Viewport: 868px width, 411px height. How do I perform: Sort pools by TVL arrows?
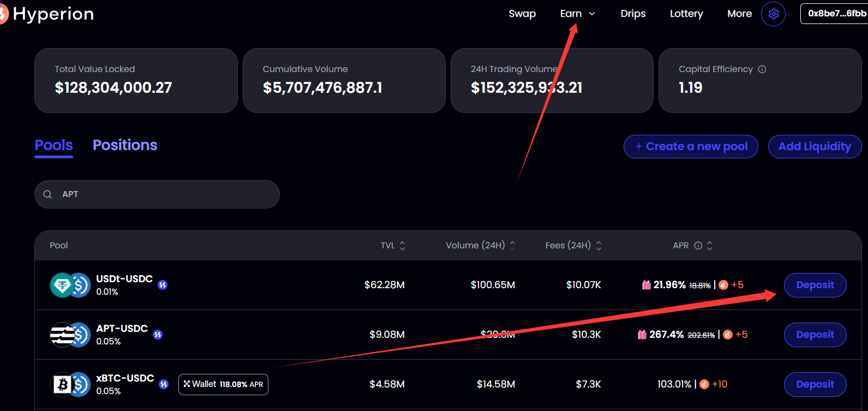click(x=403, y=246)
